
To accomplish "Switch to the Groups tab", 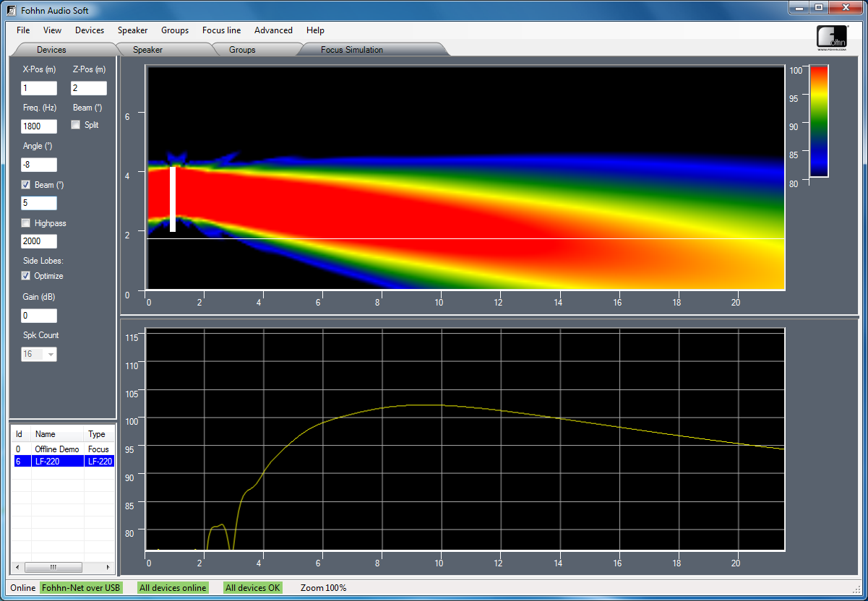I will point(242,50).
